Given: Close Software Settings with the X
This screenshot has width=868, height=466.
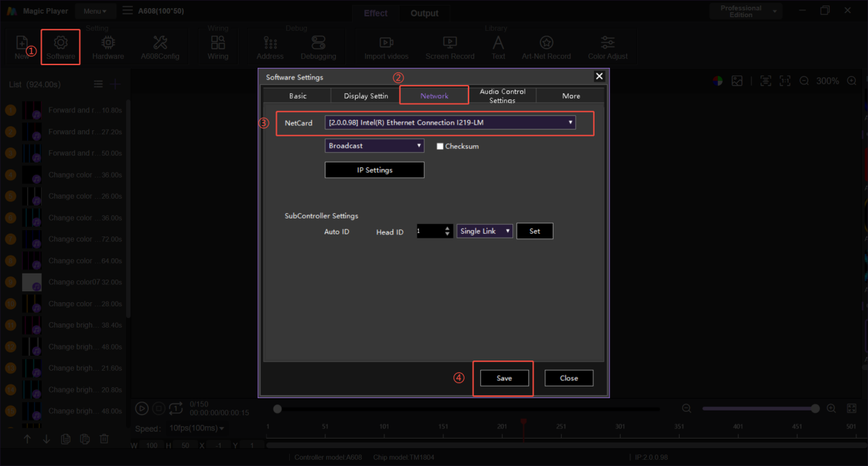Looking at the screenshot, I should tap(599, 76).
